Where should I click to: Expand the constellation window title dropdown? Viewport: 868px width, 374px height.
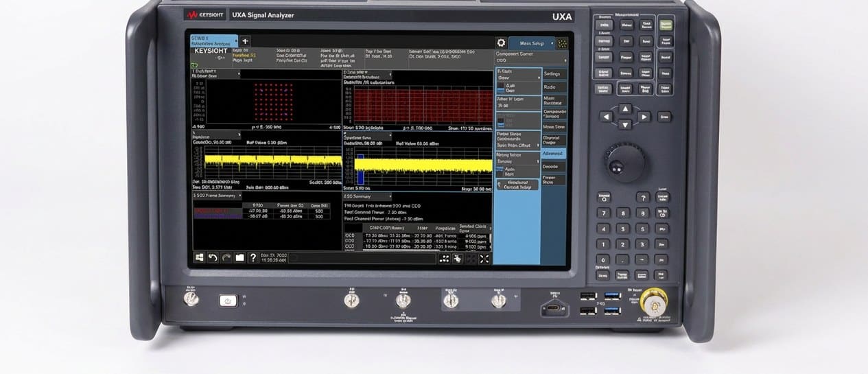216,73
